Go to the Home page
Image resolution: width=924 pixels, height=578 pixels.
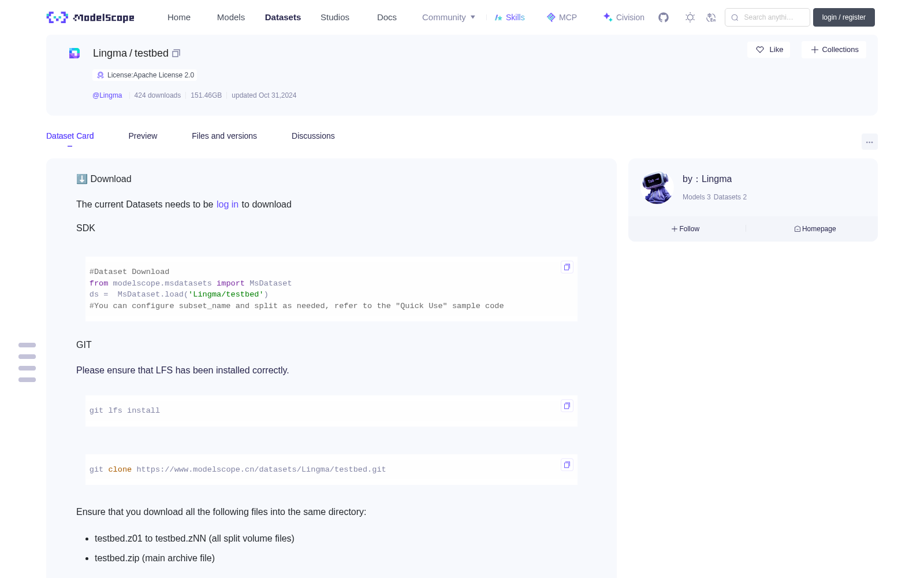179,17
